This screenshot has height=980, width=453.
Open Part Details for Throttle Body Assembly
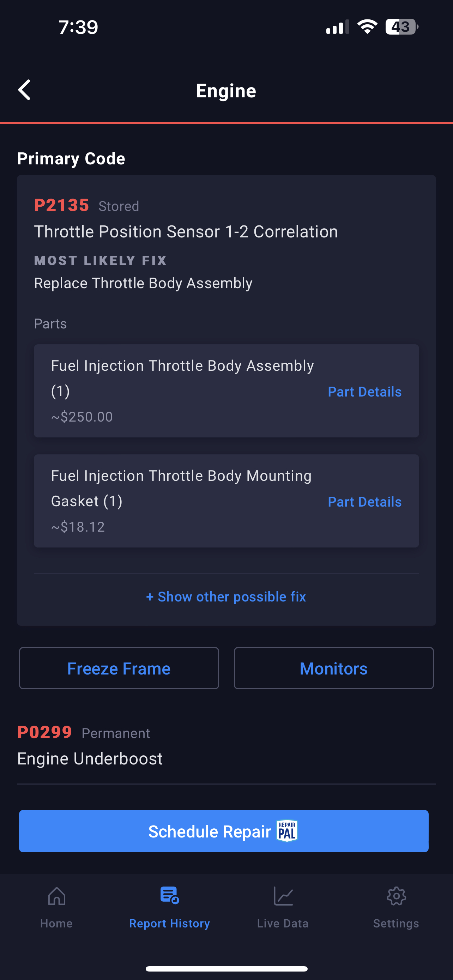[364, 392]
